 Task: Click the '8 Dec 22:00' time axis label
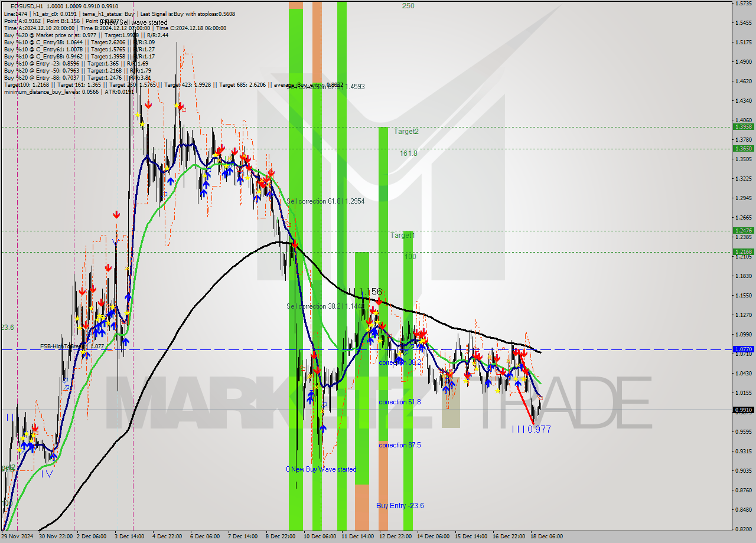pyautogui.click(x=280, y=537)
